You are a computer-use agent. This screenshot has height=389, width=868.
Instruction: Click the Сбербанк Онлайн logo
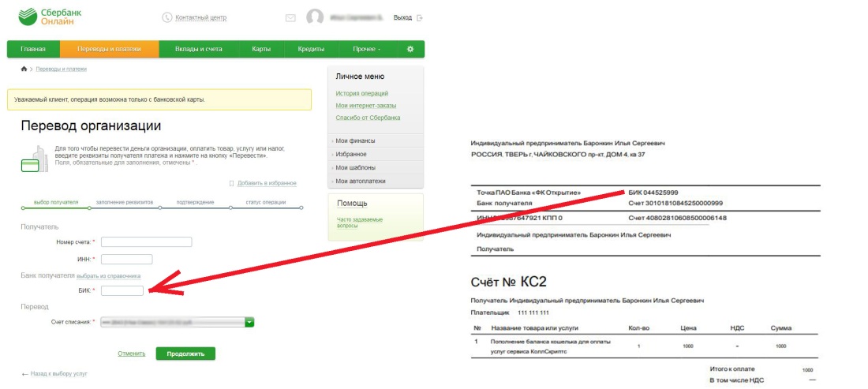click(52, 17)
